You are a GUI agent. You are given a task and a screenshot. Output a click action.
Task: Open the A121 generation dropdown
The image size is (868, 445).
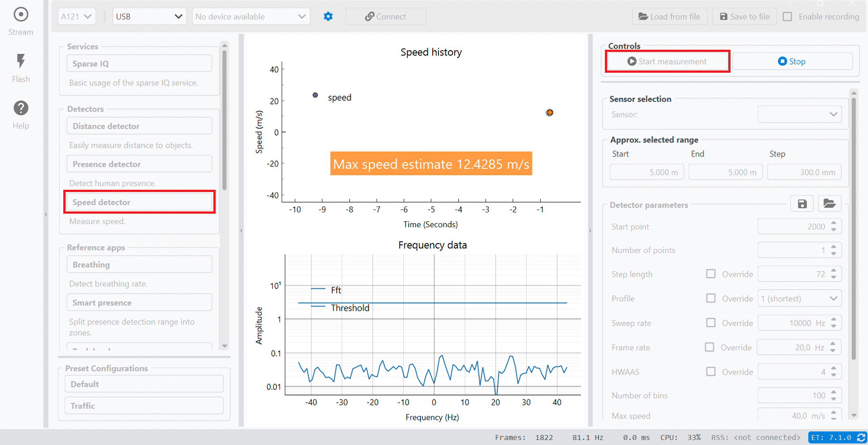[x=76, y=16]
